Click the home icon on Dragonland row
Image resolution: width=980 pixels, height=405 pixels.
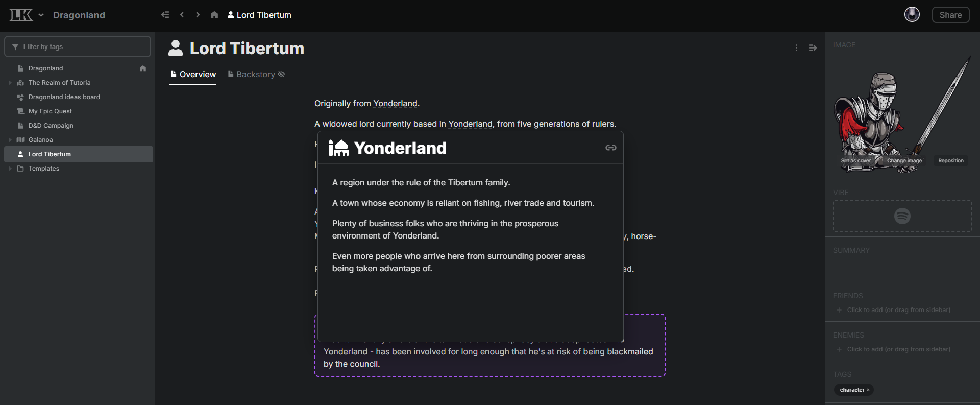tap(143, 68)
